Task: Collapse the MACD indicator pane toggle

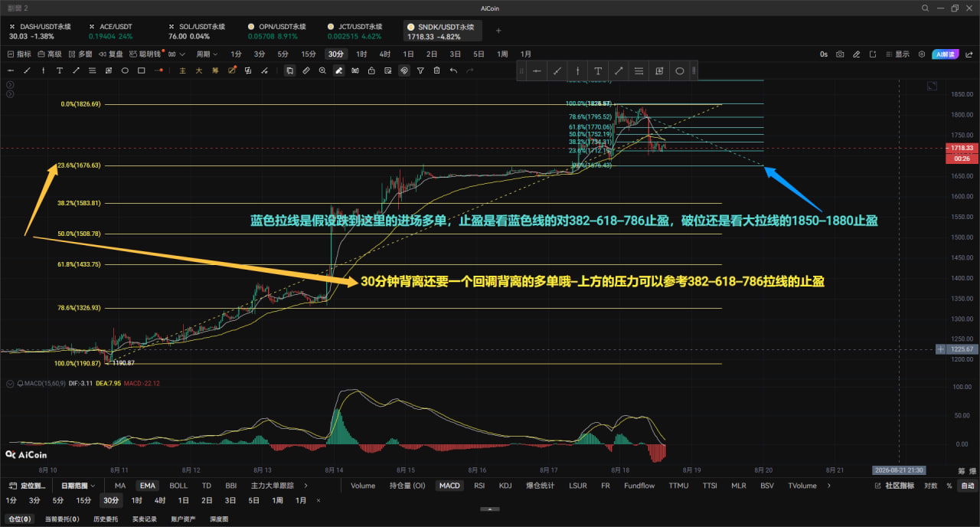Action: 9,383
